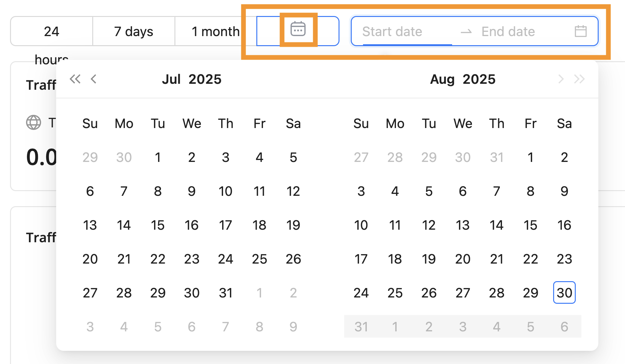
Task: Go to next month with right arrow
Action: coord(561,79)
